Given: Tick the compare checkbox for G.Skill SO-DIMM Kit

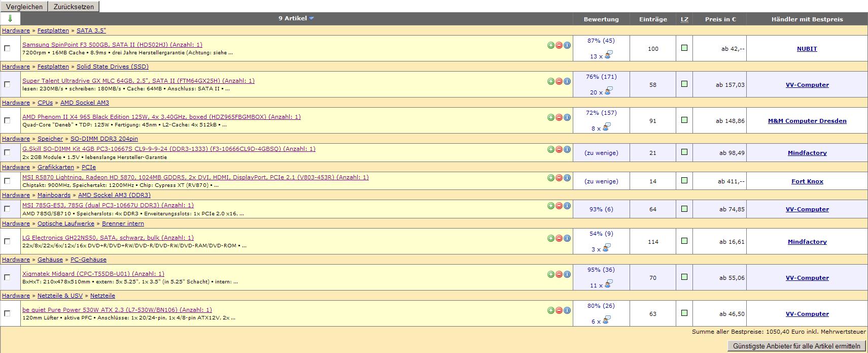Looking at the screenshot, I should coord(7,152).
